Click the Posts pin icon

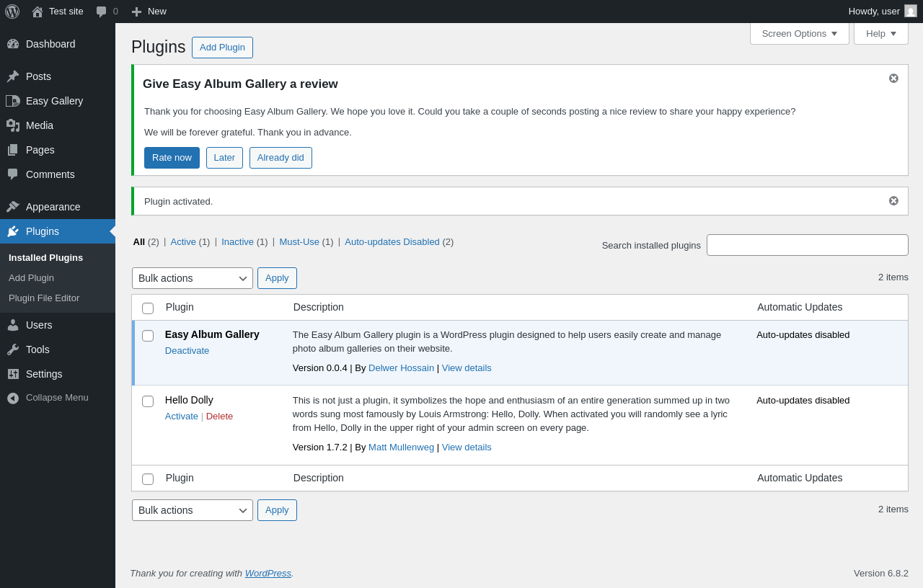click(13, 76)
